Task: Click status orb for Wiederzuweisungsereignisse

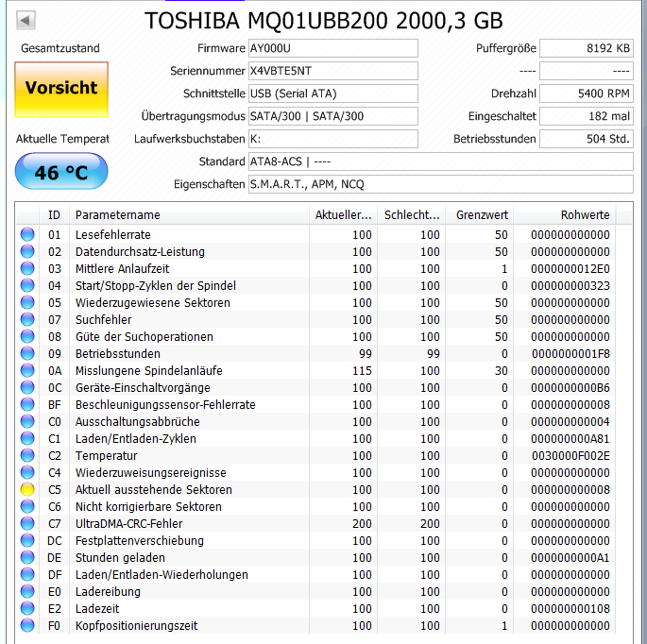Action: [27, 472]
